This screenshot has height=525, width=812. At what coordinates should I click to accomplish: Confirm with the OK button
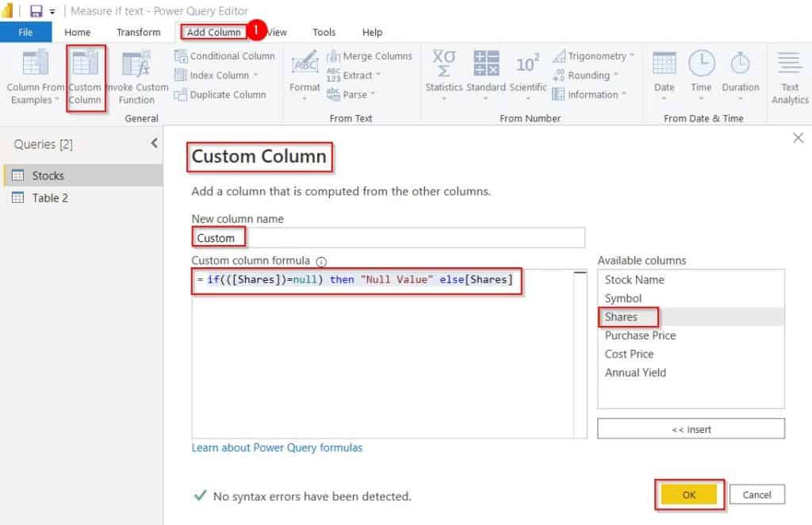click(x=689, y=495)
